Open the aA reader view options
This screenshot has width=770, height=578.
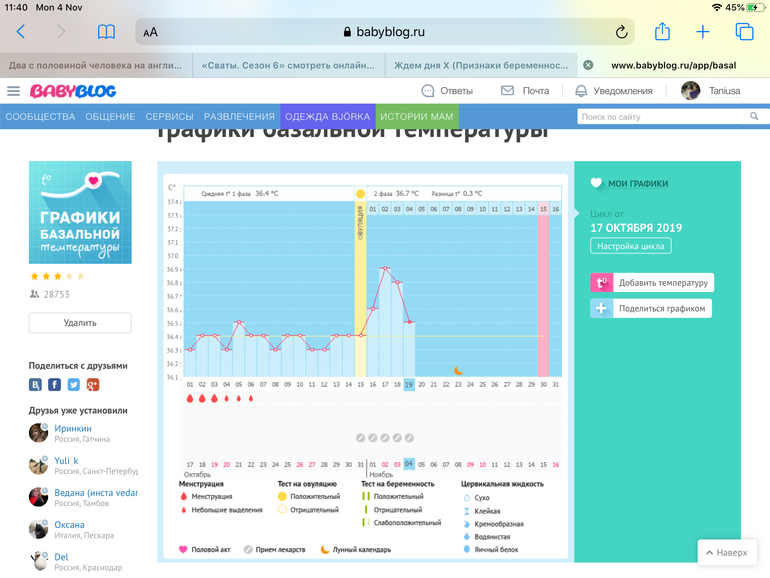(150, 32)
